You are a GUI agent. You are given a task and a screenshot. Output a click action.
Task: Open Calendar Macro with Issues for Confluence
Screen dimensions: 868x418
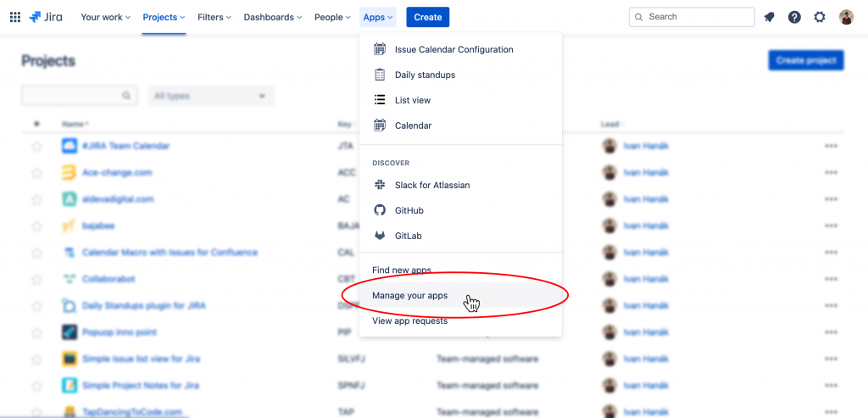170,253
